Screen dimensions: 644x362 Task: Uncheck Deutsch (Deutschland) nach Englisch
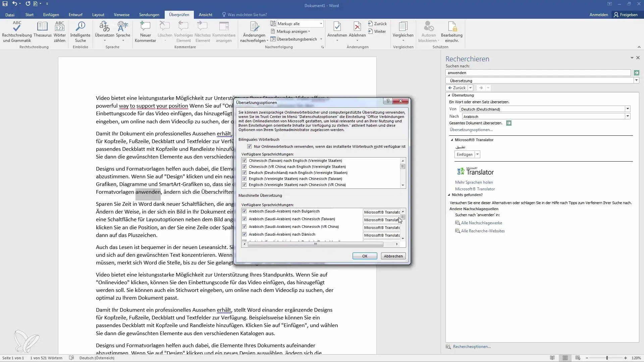pyautogui.click(x=244, y=173)
